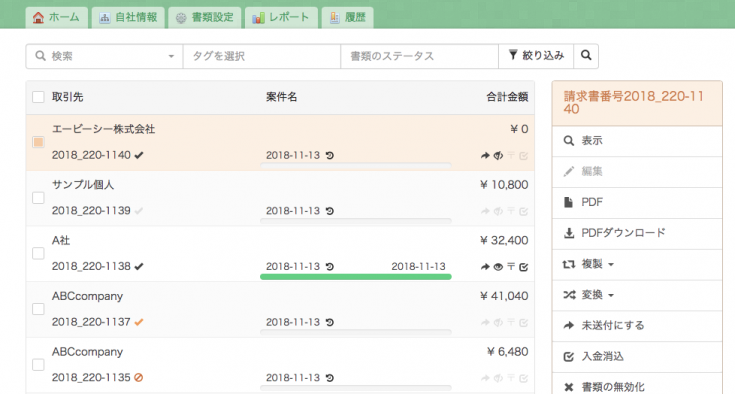Click the 合計金額 column header
Screen dimensions: 735x394
tap(507, 97)
